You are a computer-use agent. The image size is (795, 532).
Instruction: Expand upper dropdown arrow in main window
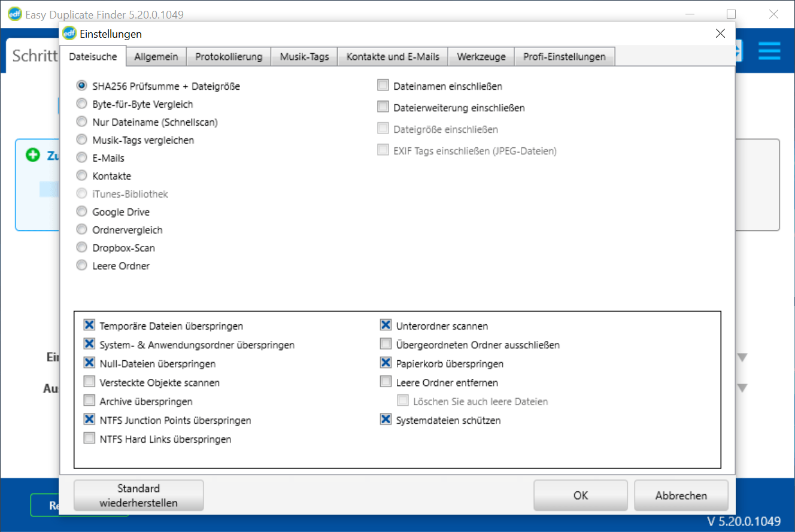(742, 358)
